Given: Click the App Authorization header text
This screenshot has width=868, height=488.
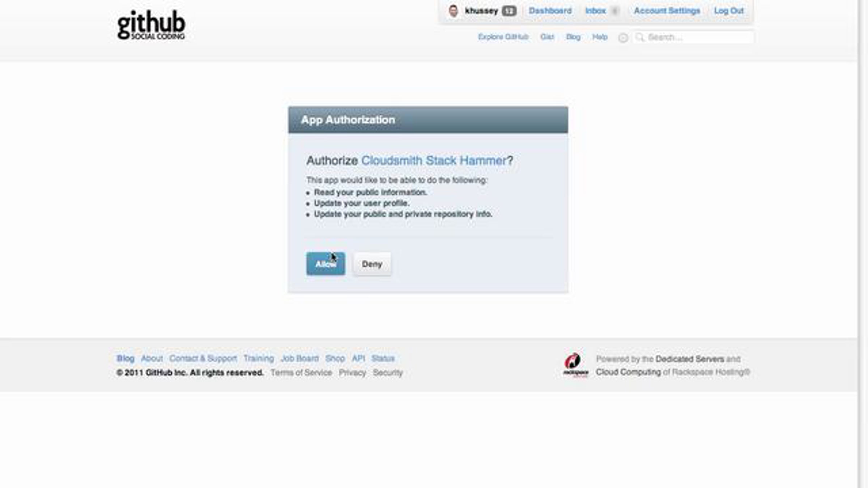Looking at the screenshot, I should 348,120.
